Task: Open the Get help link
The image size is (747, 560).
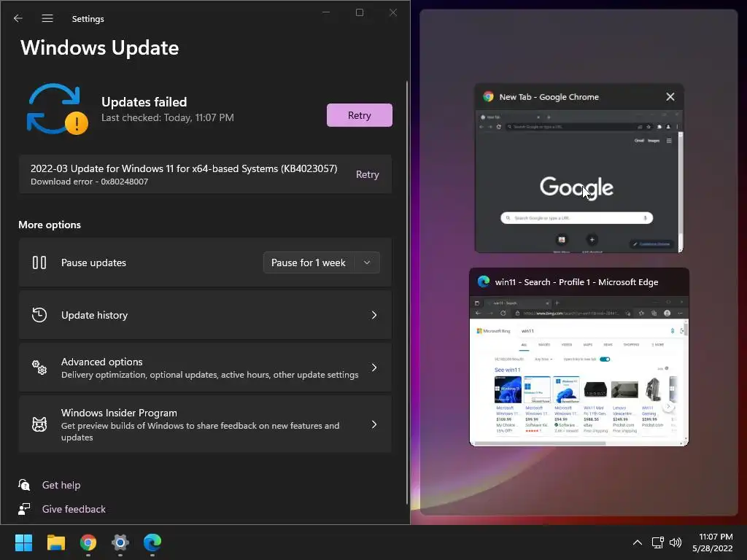Action: [x=61, y=485]
